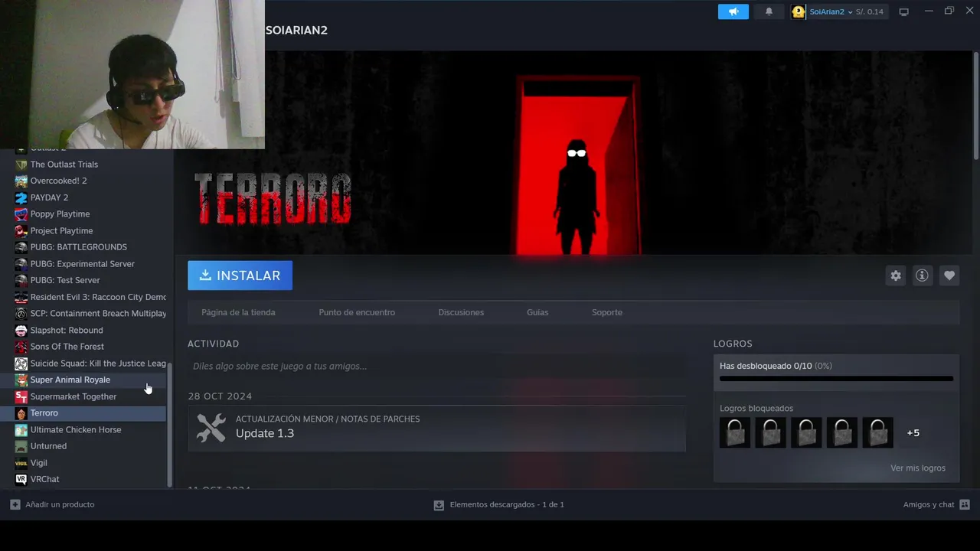Viewport: 980px width, 551px height.
Task: Click the Ultimate Chicken Horse icon
Action: 21,429
